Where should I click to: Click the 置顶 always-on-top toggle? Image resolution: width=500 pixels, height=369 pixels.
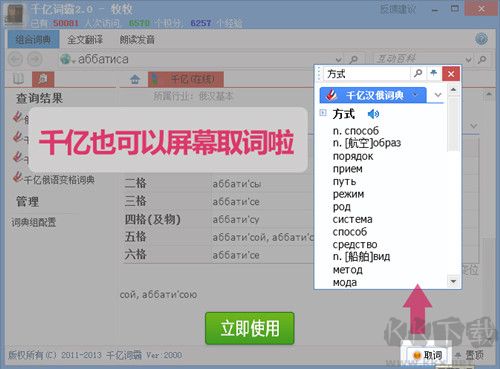click(x=469, y=355)
